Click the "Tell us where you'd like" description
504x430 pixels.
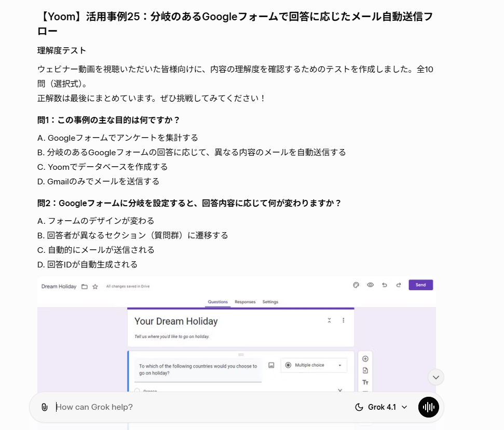pyautogui.click(x=172, y=337)
